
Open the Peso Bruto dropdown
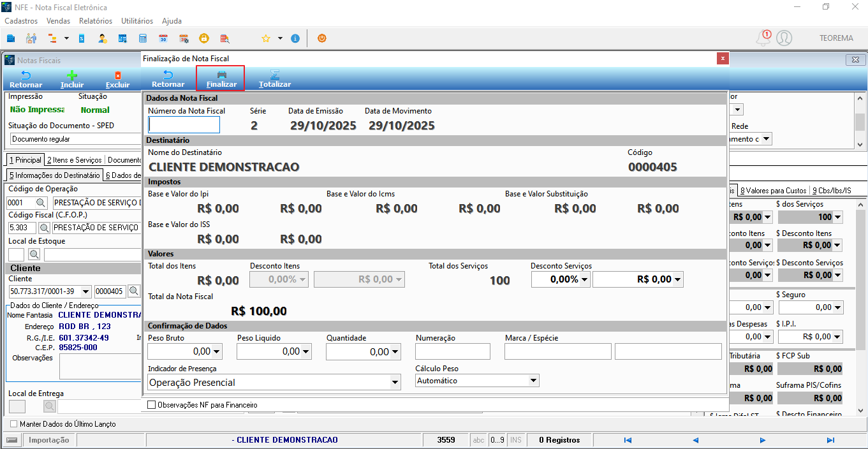point(217,351)
